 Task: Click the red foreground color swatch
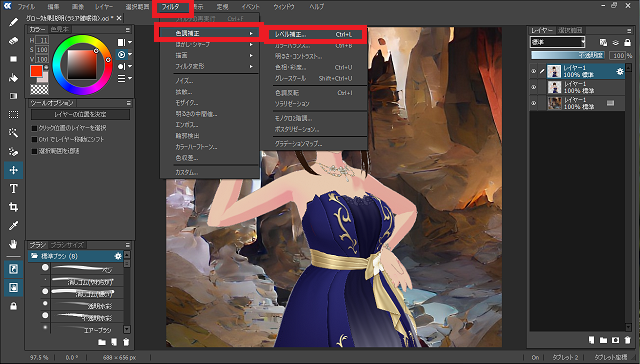(36, 71)
